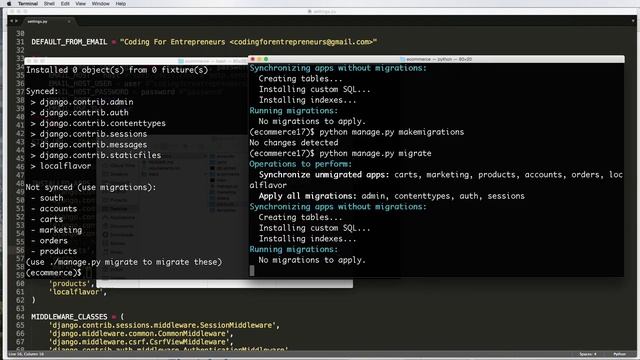
Task: Close the settings.py tab
Action: [x=69, y=22]
